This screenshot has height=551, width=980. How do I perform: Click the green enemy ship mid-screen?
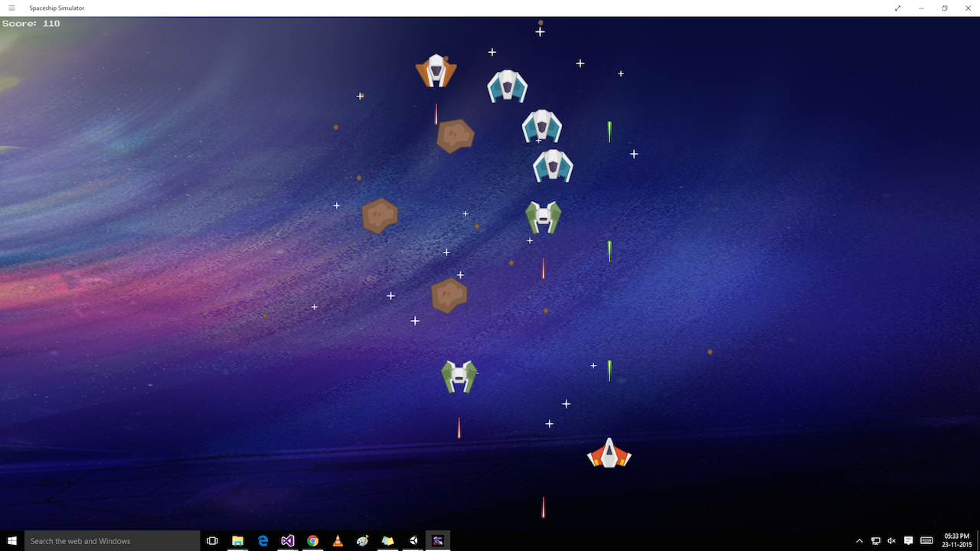point(542,217)
